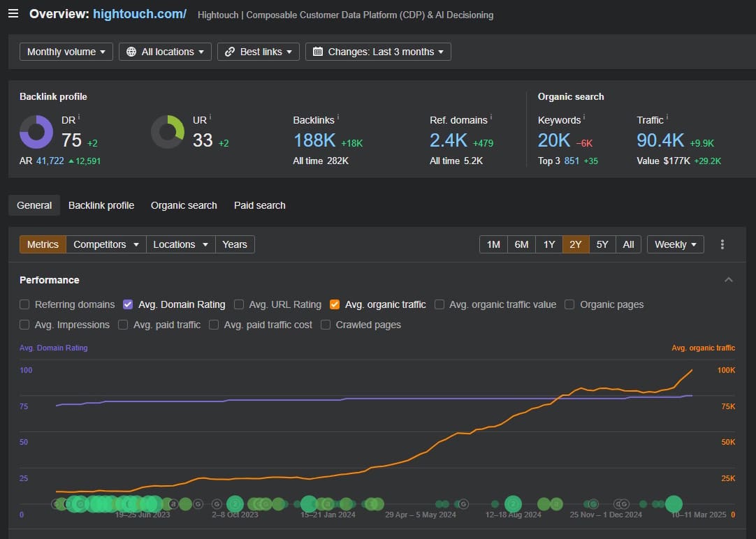Click the info icon beside Backlinks
Viewport: 756px width, 539px height.
tap(339, 117)
